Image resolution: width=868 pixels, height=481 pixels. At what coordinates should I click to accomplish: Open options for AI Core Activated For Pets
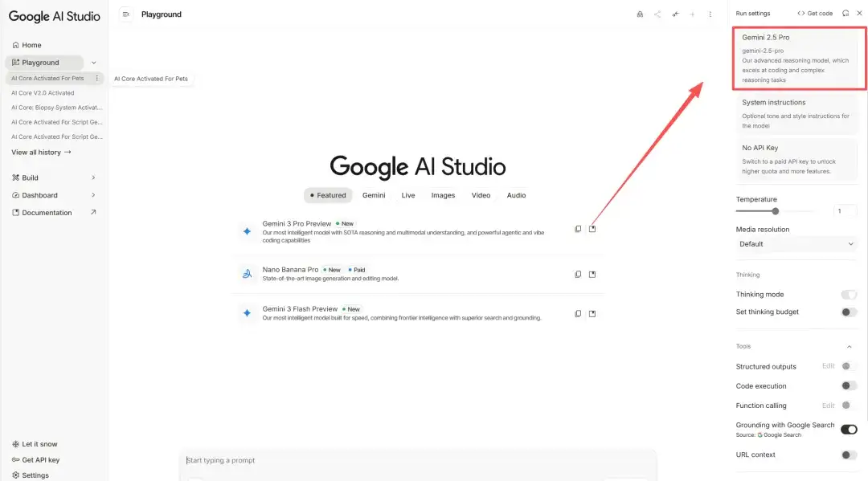coord(97,79)
